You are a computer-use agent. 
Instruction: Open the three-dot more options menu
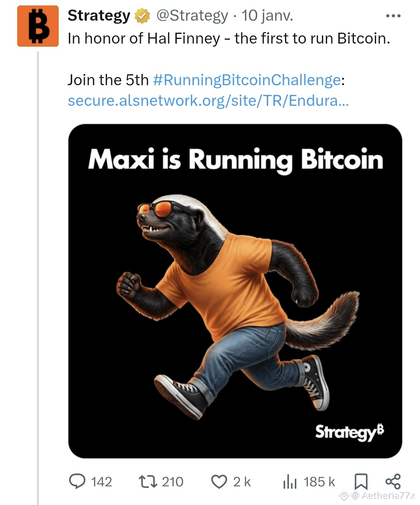click(x=393, y=16)
